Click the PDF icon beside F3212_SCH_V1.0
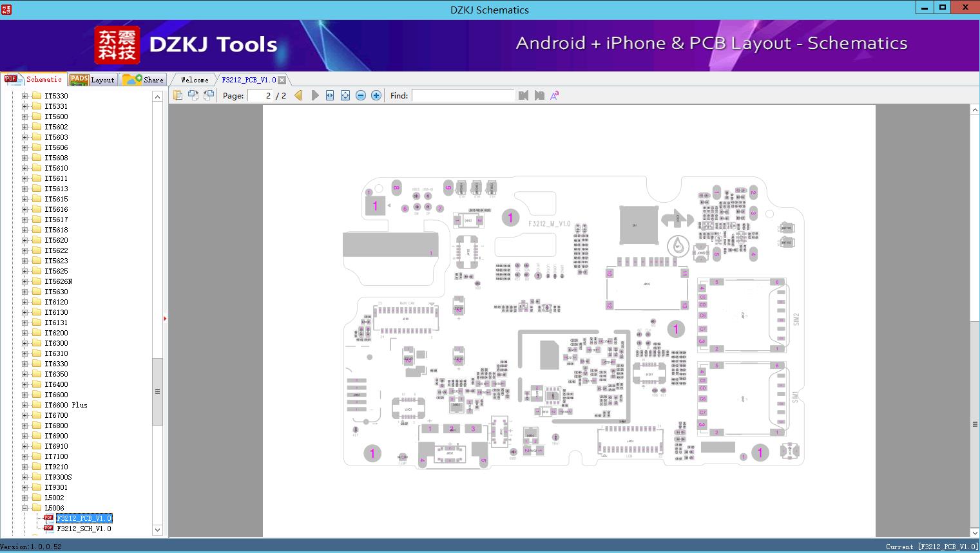This screenshot has width=980, height=553. [48, 529]
